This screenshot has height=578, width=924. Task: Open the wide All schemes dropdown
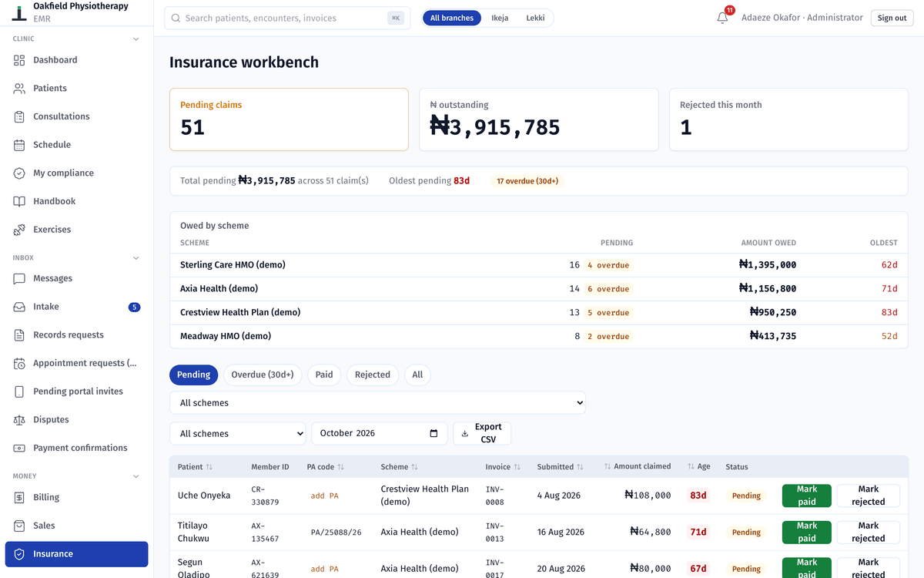[x=377, y=403]
